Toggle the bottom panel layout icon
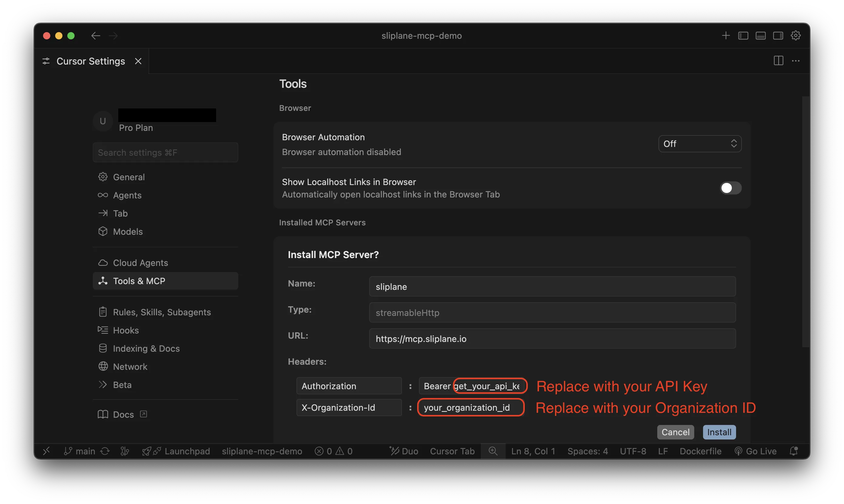The width and height of the screenshot is (844, 504). 760,36
